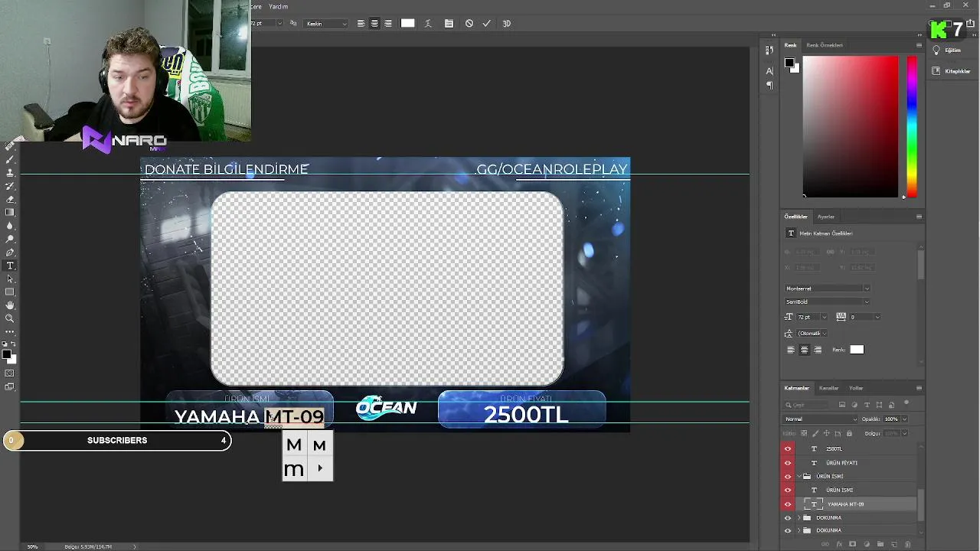Viewport: 980px width, 551px height.
Task: Click the layer styles fx icon
Action: click(839, 544)
